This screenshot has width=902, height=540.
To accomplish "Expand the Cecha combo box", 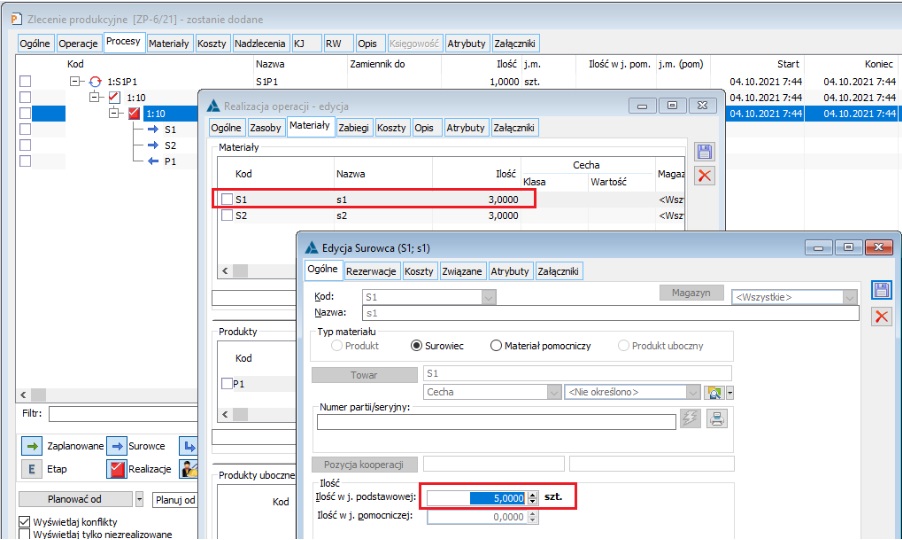I will [x=553, y=392].
